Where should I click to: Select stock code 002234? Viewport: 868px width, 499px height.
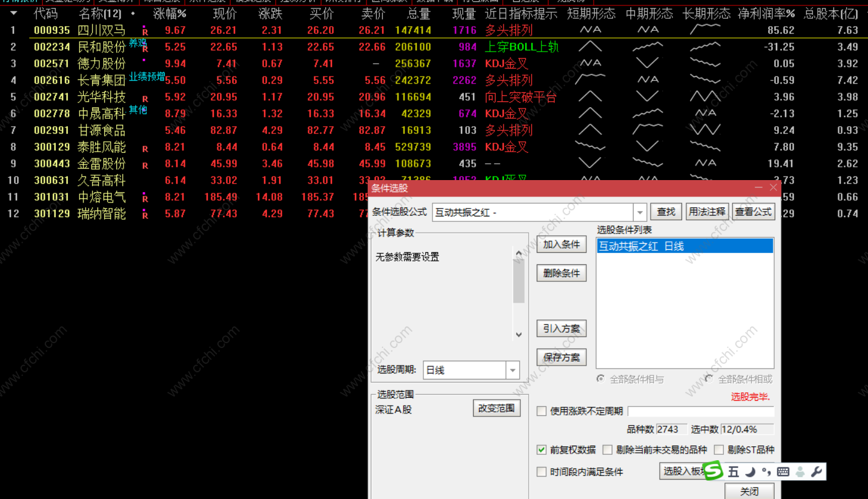[x=51, y=47]
